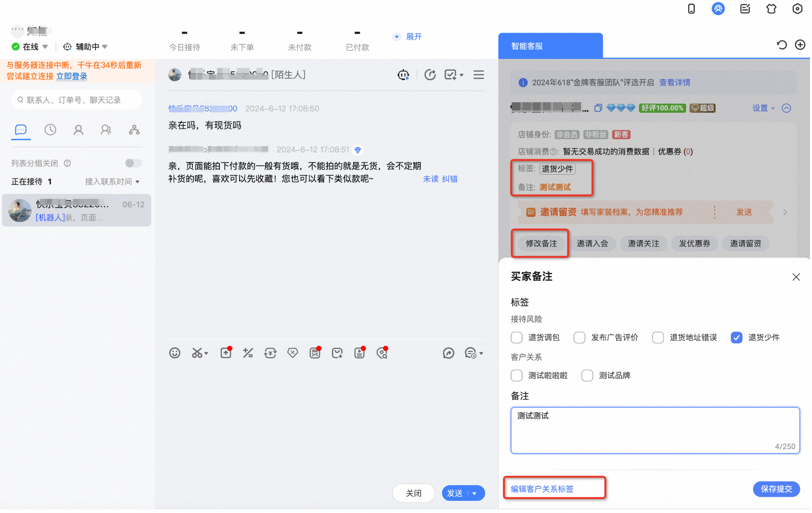Open the group contacts icon
The width and height of the screenshot is (812, 513).
pos(106,130)
